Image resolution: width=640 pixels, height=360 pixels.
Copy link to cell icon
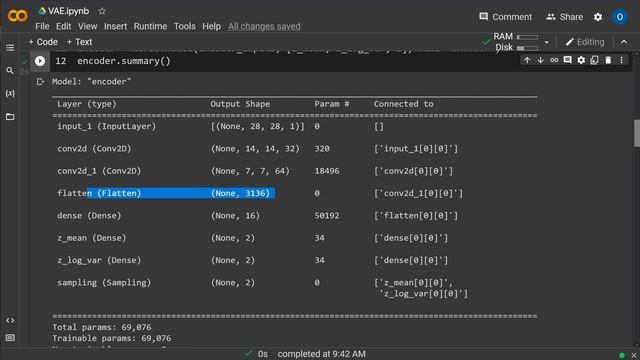click(554, 60)
